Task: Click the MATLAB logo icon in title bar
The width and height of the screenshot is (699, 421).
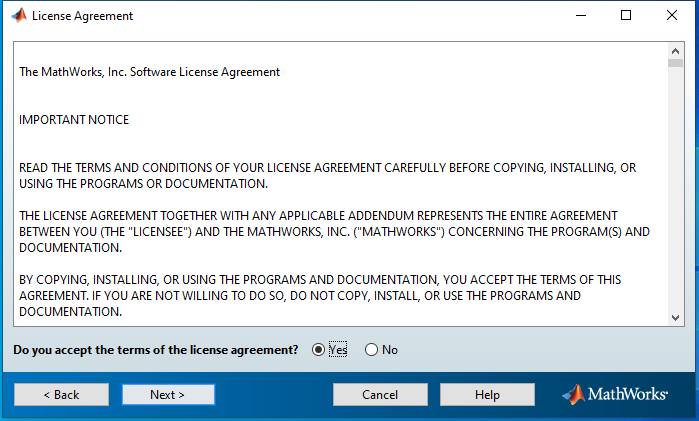Action: coord(19,16)
